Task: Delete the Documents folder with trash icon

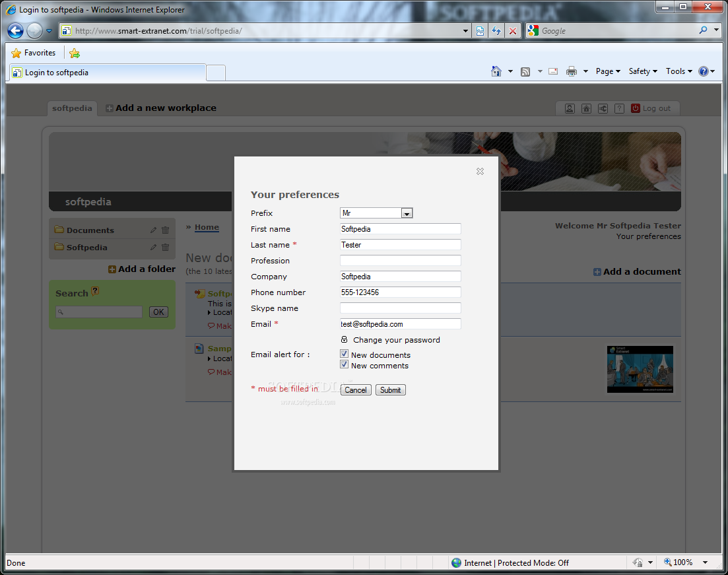Action: point(165,230)
